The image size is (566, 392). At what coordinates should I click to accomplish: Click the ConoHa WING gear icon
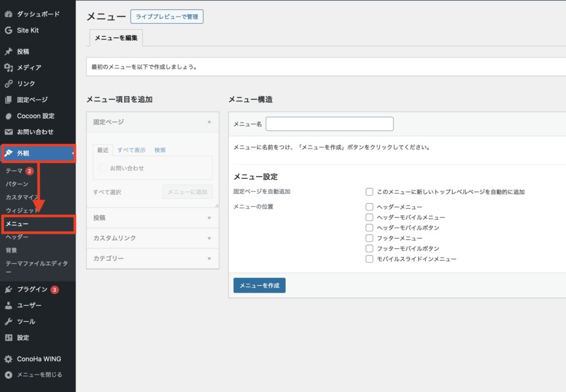click(x=8, y=359)
